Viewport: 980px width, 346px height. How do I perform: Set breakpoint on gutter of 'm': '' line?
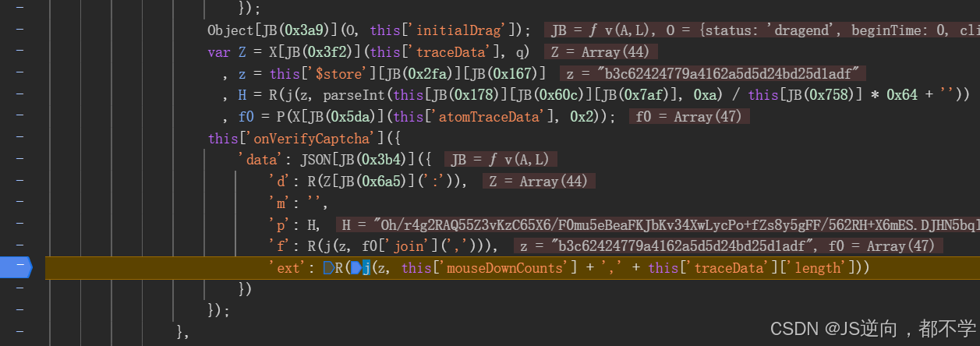(19, 203)
